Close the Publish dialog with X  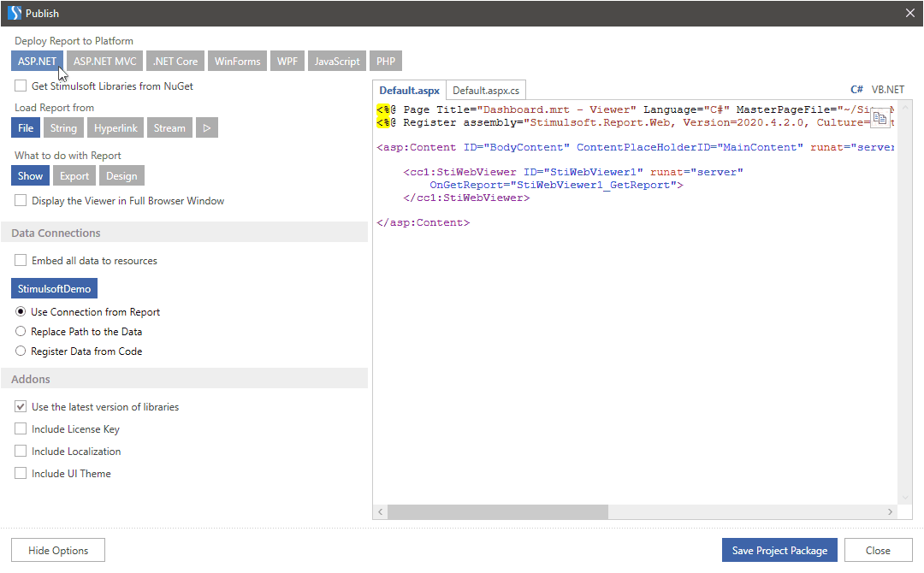(909, 13)
